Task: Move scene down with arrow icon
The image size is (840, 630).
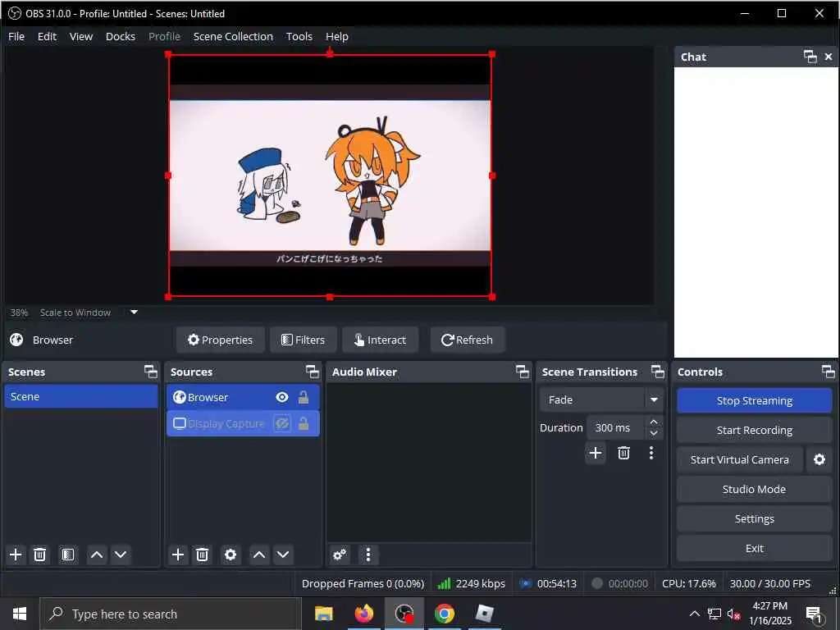Action: [x=121, y=555]
